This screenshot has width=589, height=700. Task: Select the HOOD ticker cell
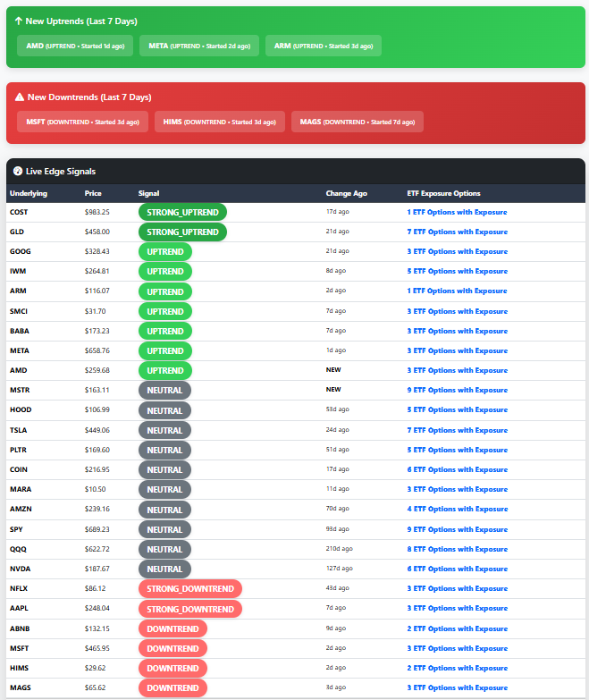21,409
